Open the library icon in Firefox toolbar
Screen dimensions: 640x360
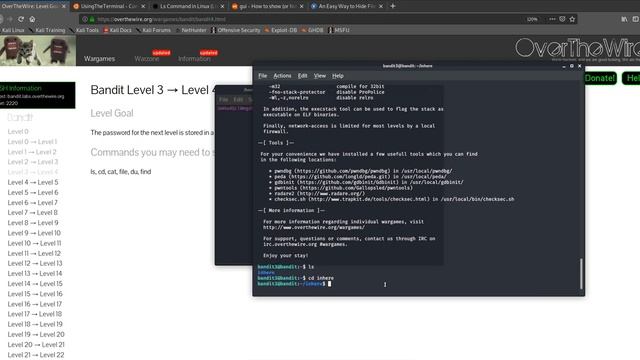pos(624,19)
